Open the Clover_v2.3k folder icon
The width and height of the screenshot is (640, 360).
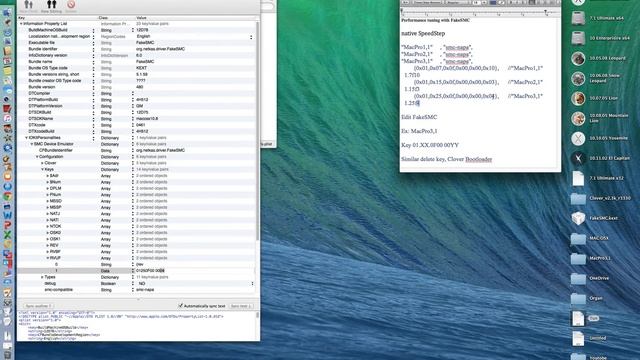click(x=578, y=198)
